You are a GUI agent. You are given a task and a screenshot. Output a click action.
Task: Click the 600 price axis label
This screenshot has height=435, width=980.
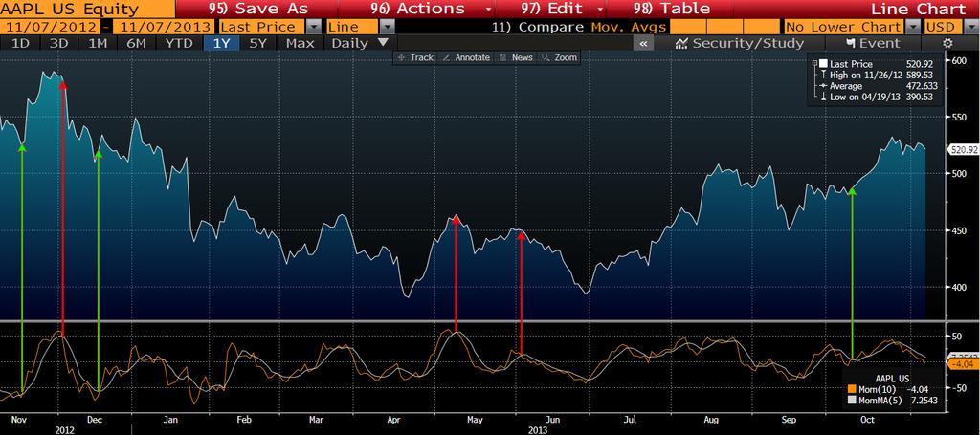point(959,60)
